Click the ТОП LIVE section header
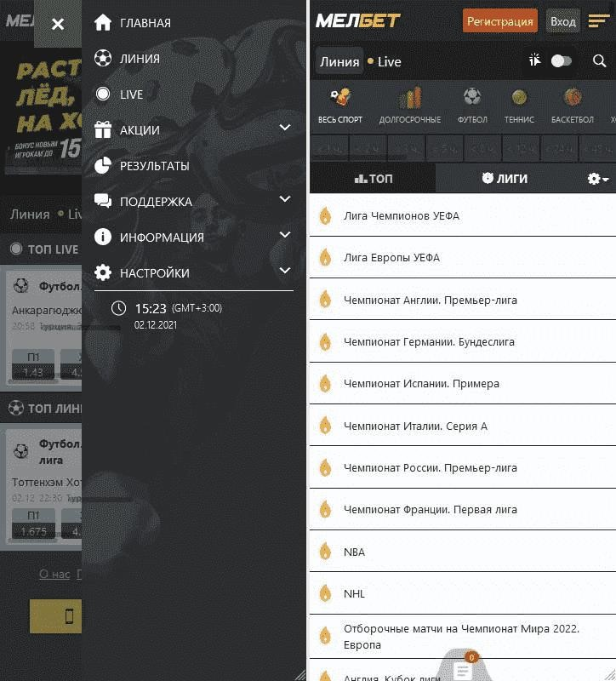Viewport: 616px width, 681px height. (x=41, y=249)
